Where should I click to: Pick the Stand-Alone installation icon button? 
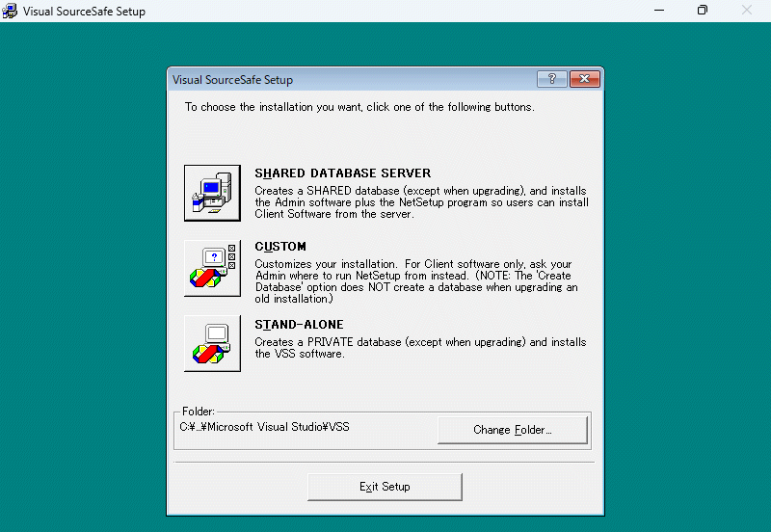click(x=212, y=343)
